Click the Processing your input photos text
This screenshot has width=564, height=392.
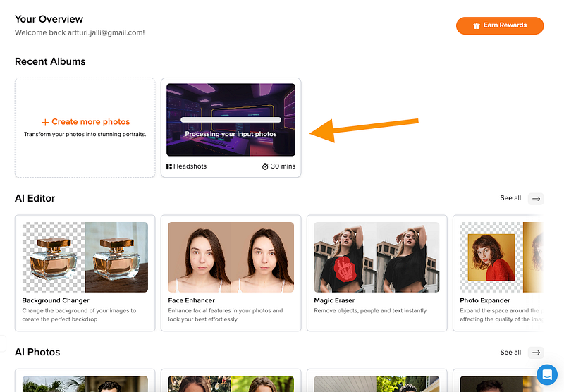(231, 134)
